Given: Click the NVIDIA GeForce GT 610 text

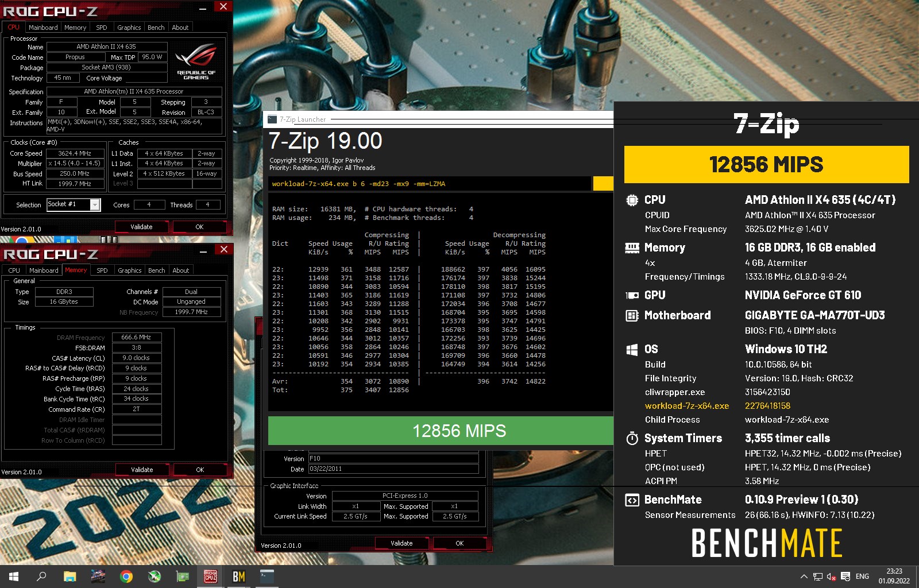Looking at the screenshot, I should (803, 295).
